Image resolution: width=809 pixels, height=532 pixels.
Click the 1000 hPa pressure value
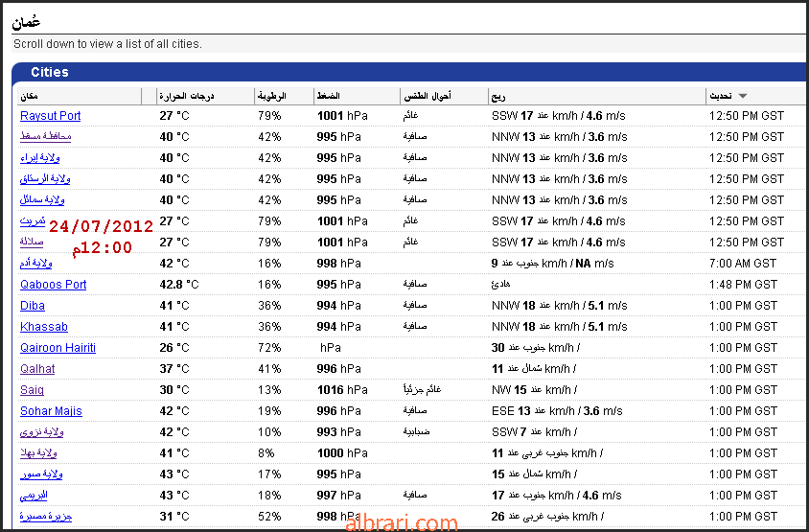[342, 453]
